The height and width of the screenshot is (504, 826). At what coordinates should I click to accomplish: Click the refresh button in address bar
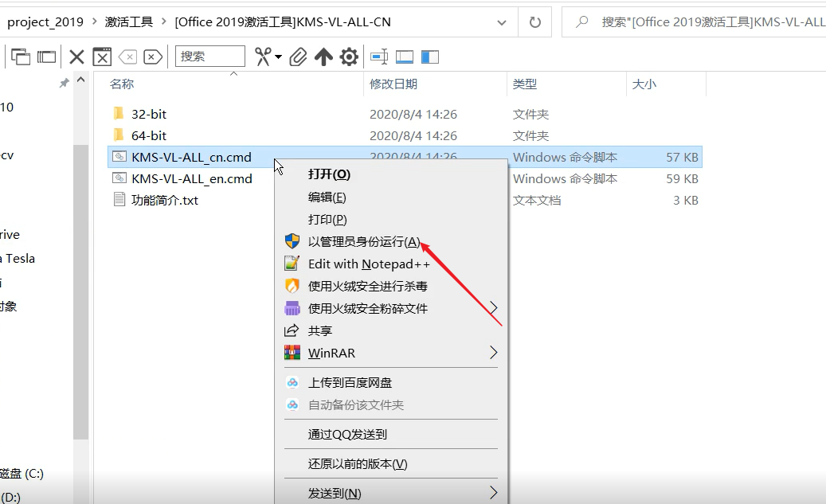tap(534, 22)
